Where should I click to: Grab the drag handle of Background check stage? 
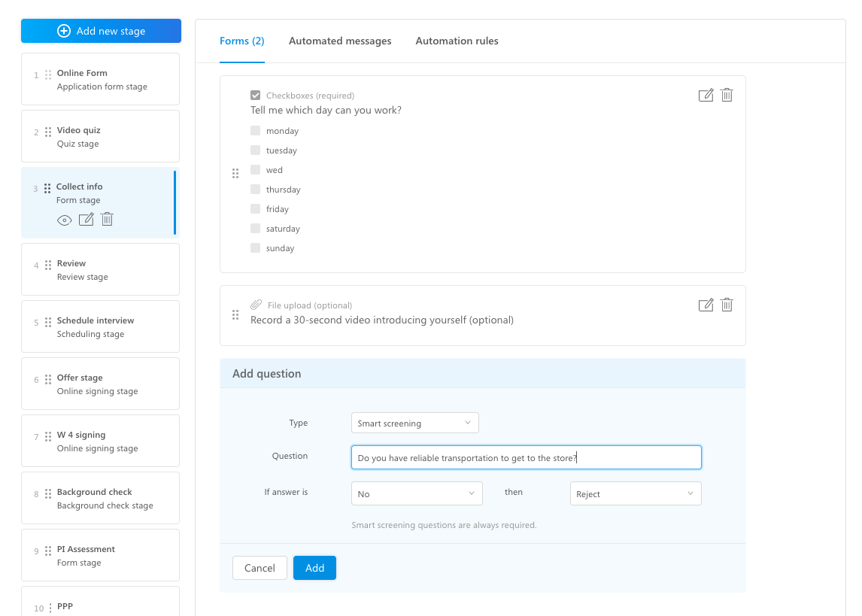(48, 493)
